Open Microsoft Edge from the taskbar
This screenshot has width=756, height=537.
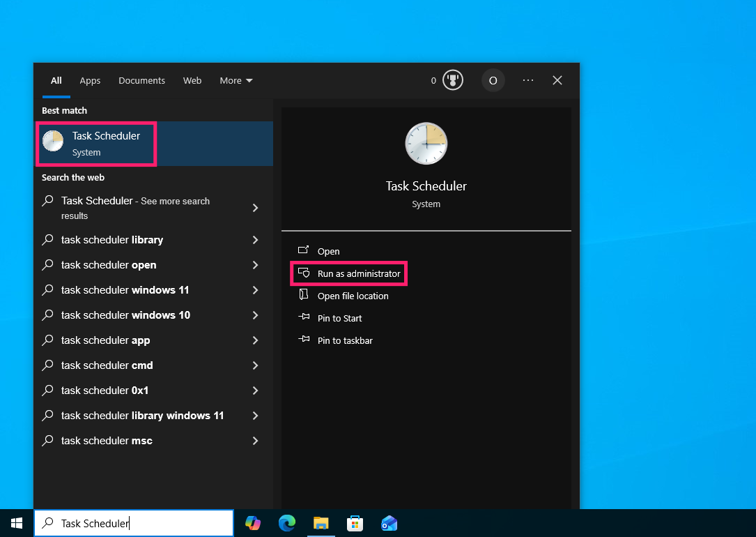(x=287, y=523)
